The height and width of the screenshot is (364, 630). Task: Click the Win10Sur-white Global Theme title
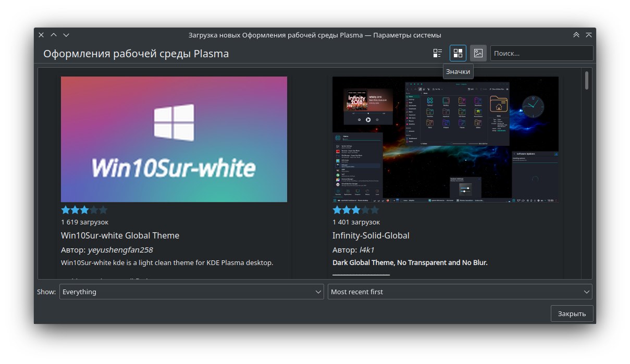pyautogui.click(x=120, y=235)
